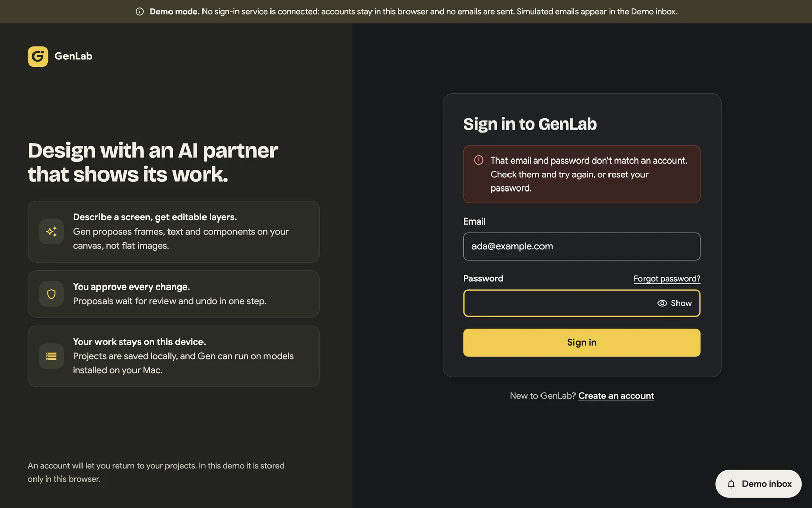Click 'You approve every change.' text
This screenshot has width=812, height=508.
click(131, 287)
